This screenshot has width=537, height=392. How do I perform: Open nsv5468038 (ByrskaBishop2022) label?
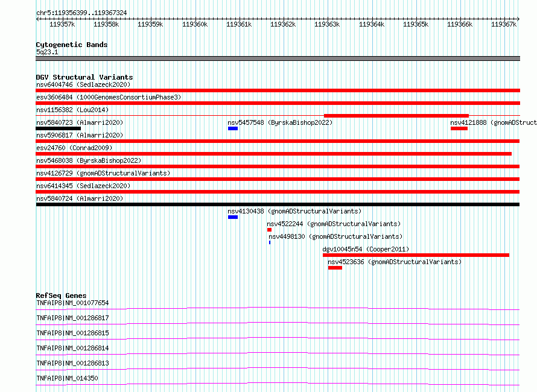89,160
